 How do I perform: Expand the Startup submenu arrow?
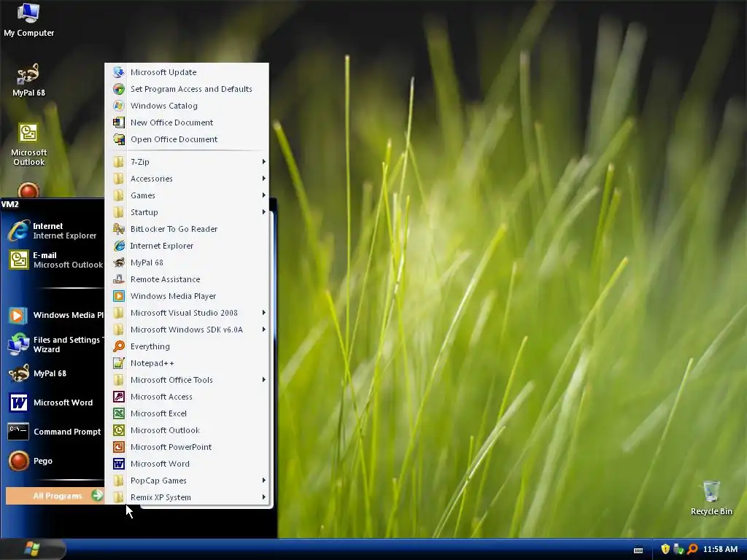pyautogui.click(x=263, y=212)
